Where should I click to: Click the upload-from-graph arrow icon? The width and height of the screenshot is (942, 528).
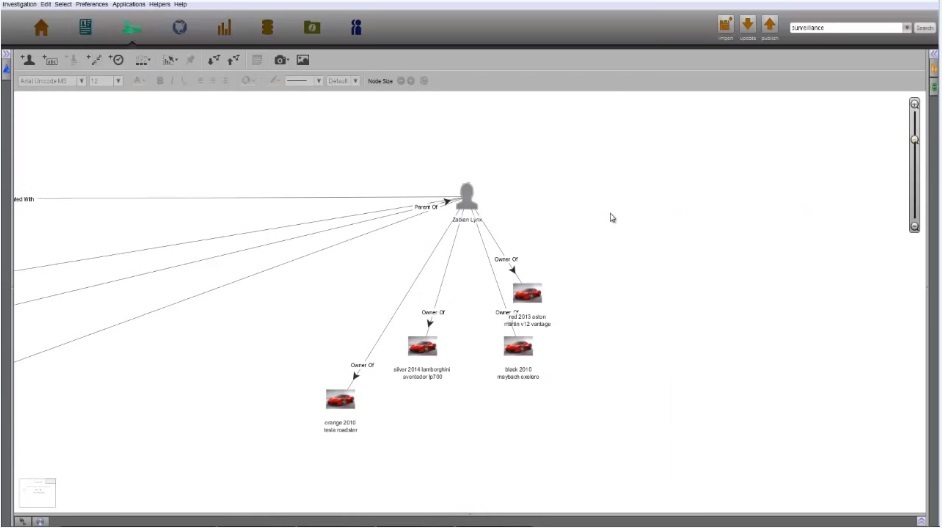pyautogui.click(x=233, y=59)
